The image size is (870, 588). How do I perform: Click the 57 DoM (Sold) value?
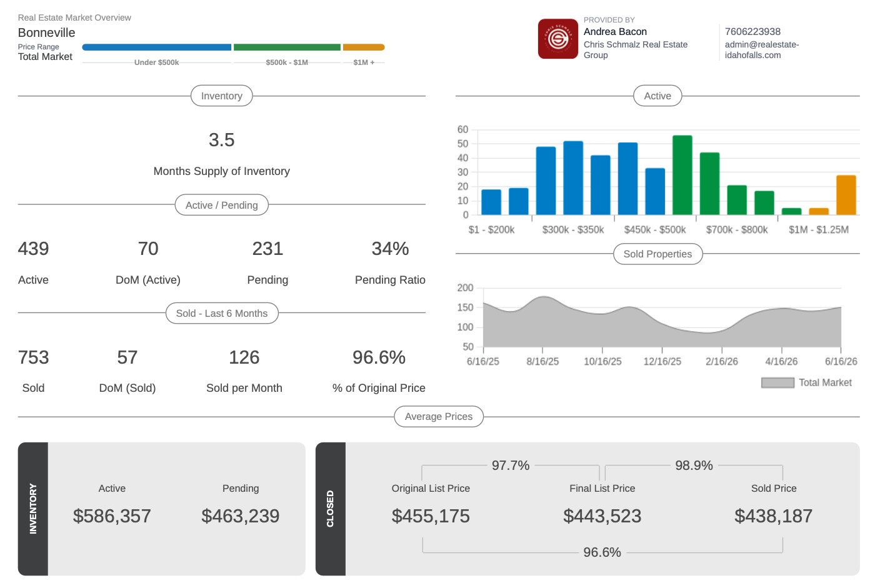pos(127,357)
